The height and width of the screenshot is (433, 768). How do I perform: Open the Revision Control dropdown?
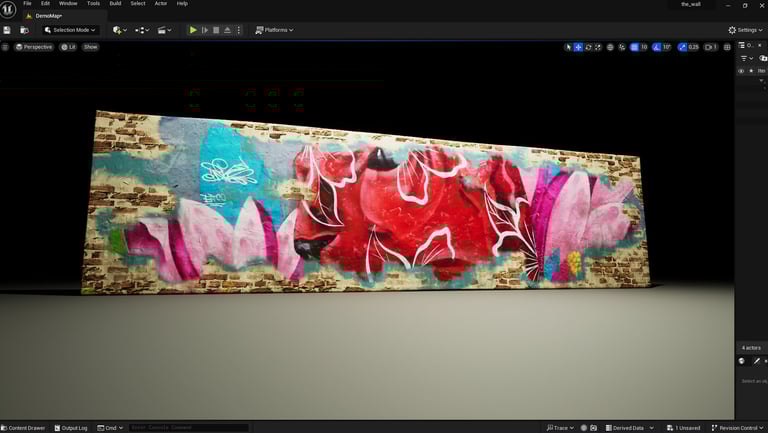pos(737,428)
